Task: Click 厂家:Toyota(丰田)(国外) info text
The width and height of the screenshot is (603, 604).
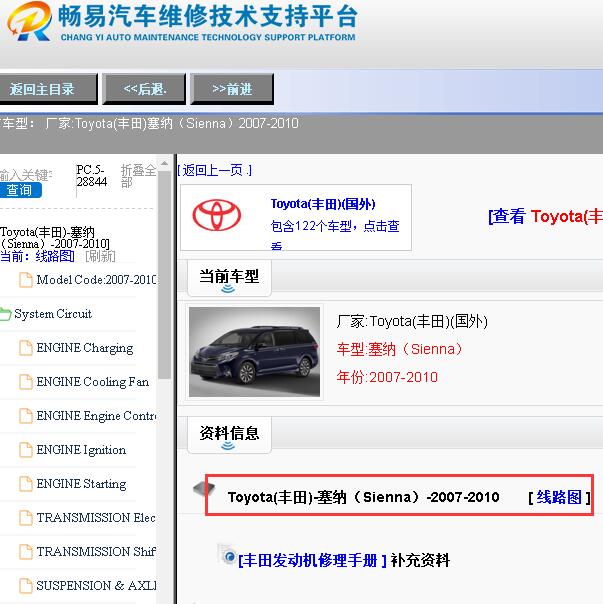Action: tap(412, 321)
